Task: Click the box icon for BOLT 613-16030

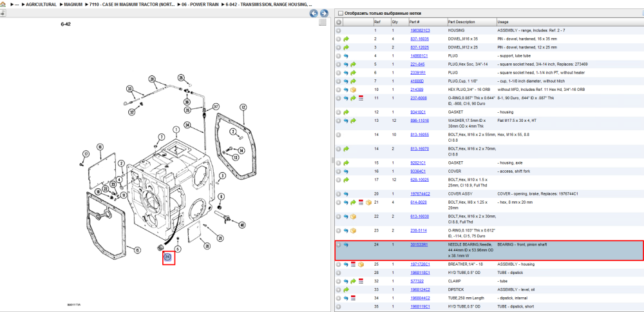Action: 353,216
